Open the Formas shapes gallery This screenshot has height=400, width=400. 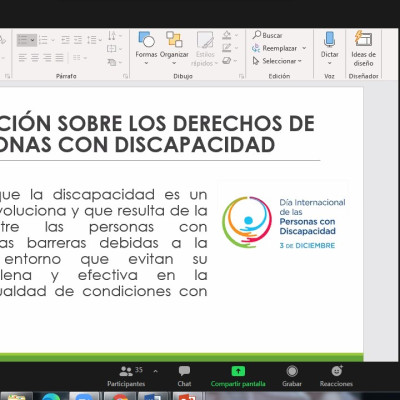point(146,48)
